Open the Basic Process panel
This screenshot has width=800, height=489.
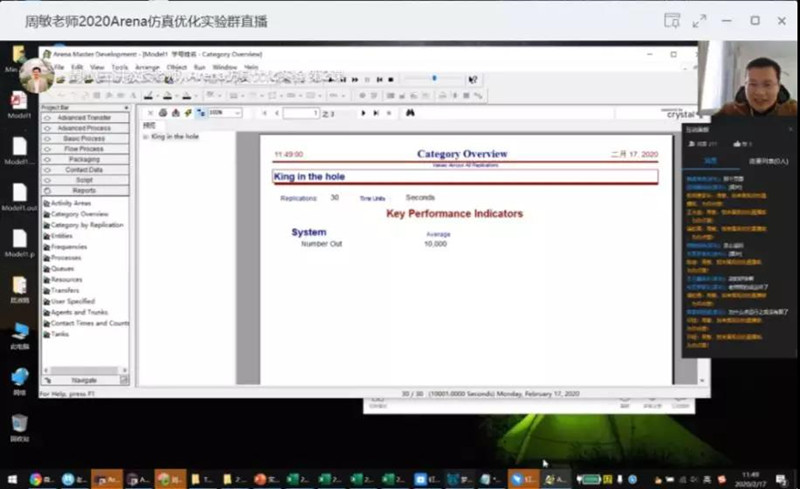coord(85,138)
